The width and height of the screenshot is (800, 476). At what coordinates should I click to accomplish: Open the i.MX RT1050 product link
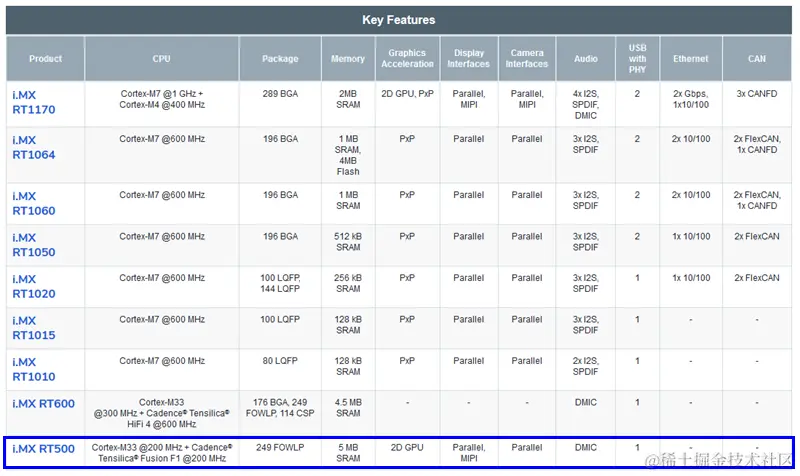coord(34,245)
